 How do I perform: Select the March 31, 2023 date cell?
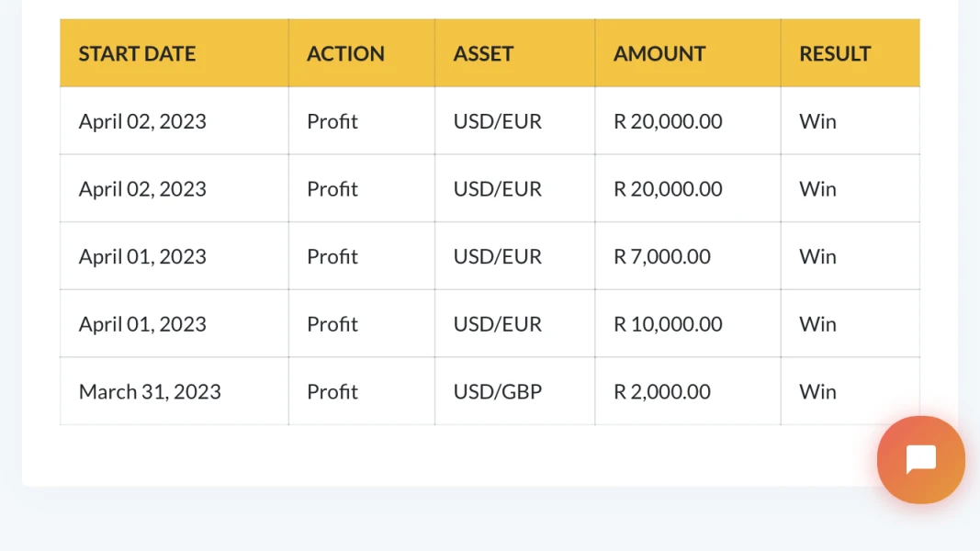(x=150, y=391)
